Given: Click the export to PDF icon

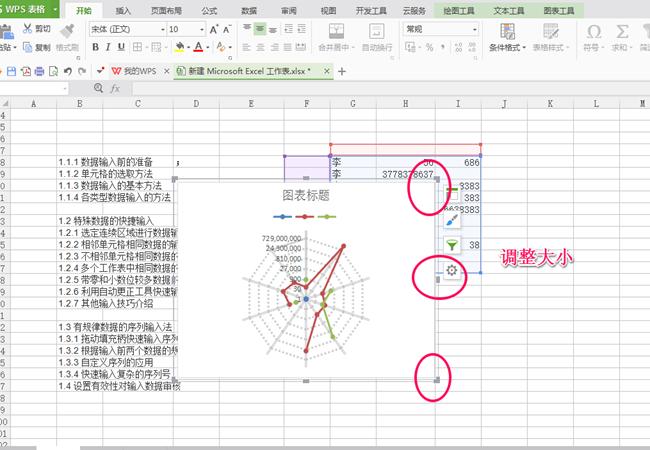Looking at the screenshot, I should [x=26, y=71].
